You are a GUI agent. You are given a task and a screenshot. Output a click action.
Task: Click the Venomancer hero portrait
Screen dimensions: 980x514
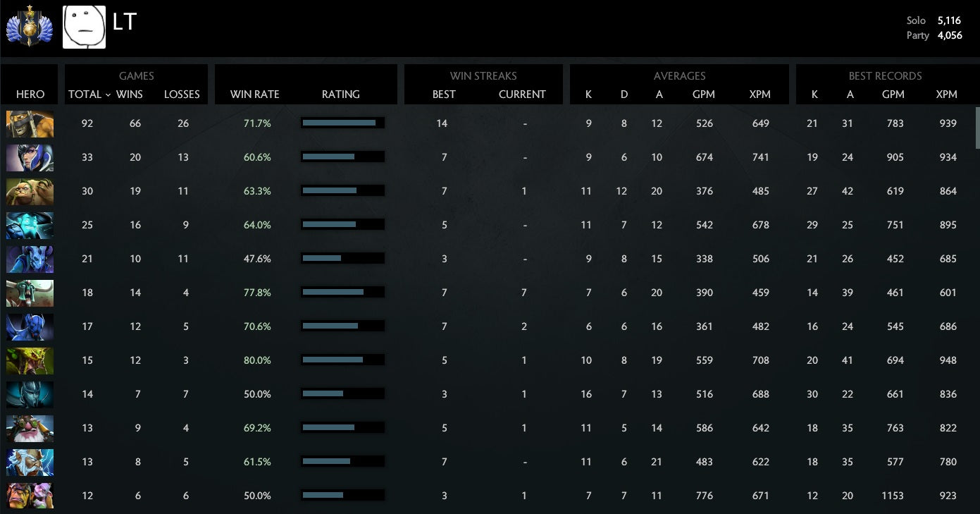coord(30,361)
